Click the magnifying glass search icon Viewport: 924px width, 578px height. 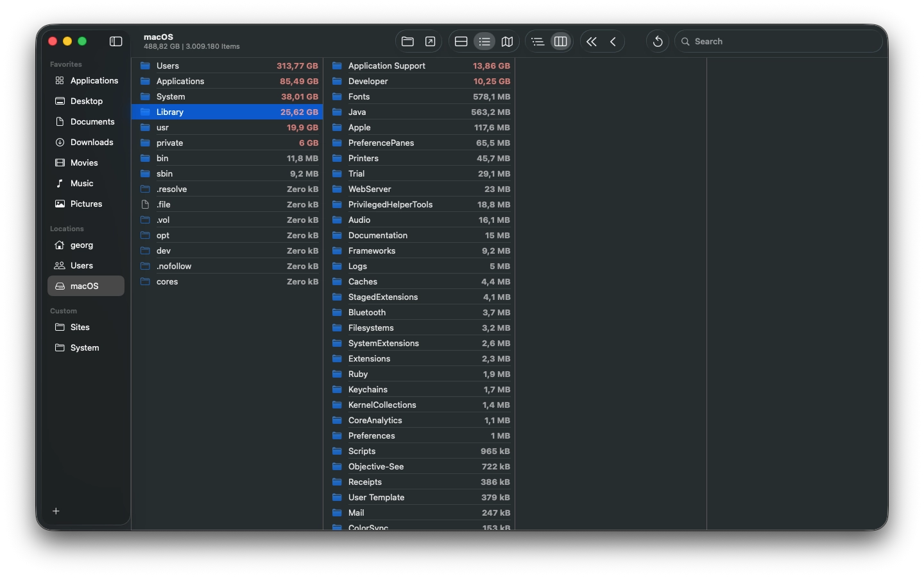click(x=685, y=41)
